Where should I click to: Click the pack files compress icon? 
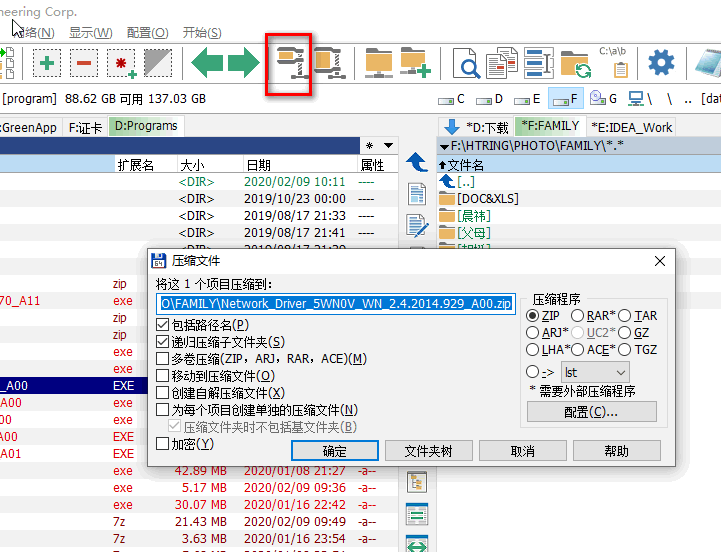tap(292, 63)
